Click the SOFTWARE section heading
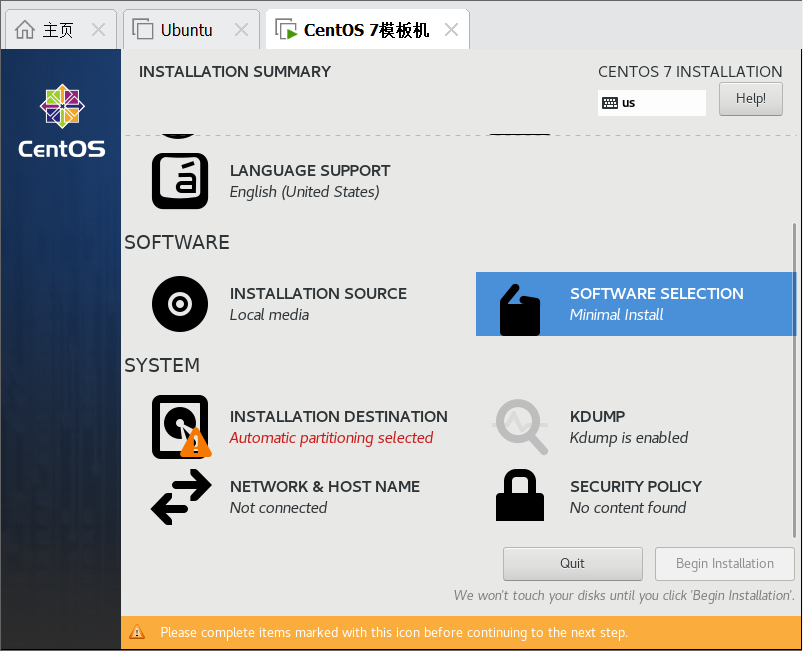This screenshot has width=803, height=651. [177, 242]
